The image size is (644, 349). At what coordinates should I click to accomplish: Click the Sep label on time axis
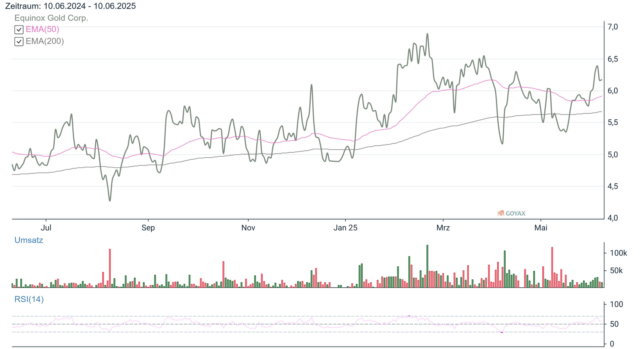[x=148, y=228]
